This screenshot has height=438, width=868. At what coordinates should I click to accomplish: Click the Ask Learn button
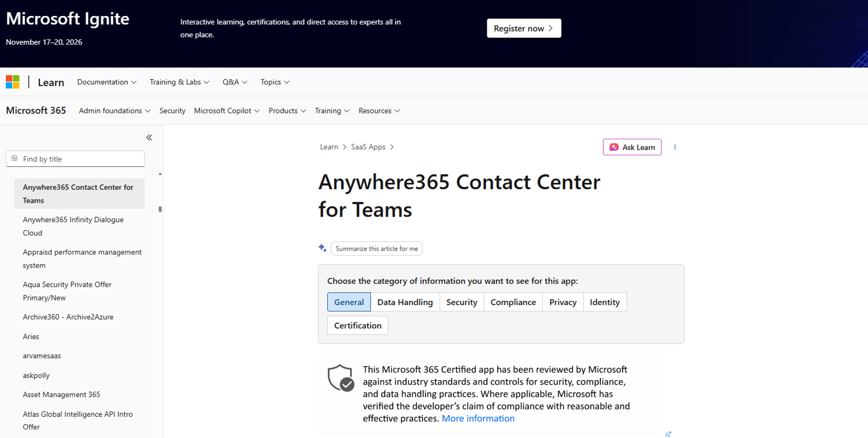click(x=632, y=147)
